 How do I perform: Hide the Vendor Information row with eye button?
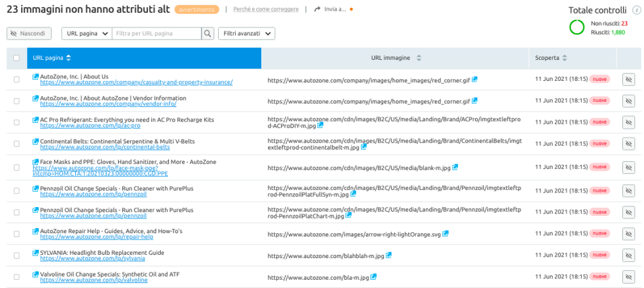[x=629, y=101]
